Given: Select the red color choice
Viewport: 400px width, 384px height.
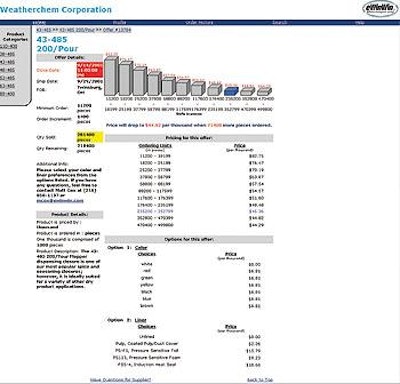Looking at the screenshot, I should click(147, 271).
